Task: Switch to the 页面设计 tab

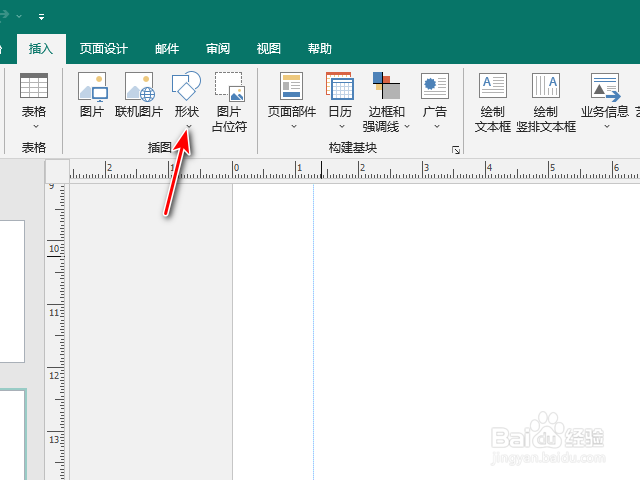Action: (x=104, y=49)
